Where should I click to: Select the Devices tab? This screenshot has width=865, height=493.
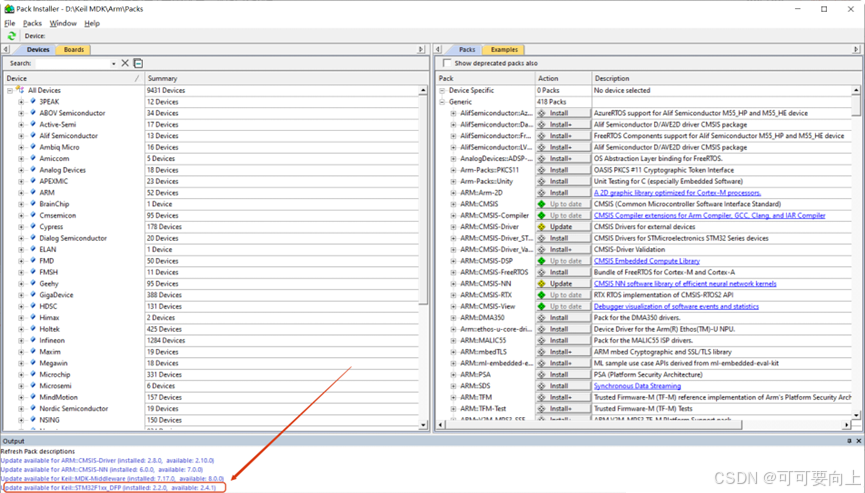[38, 50]
